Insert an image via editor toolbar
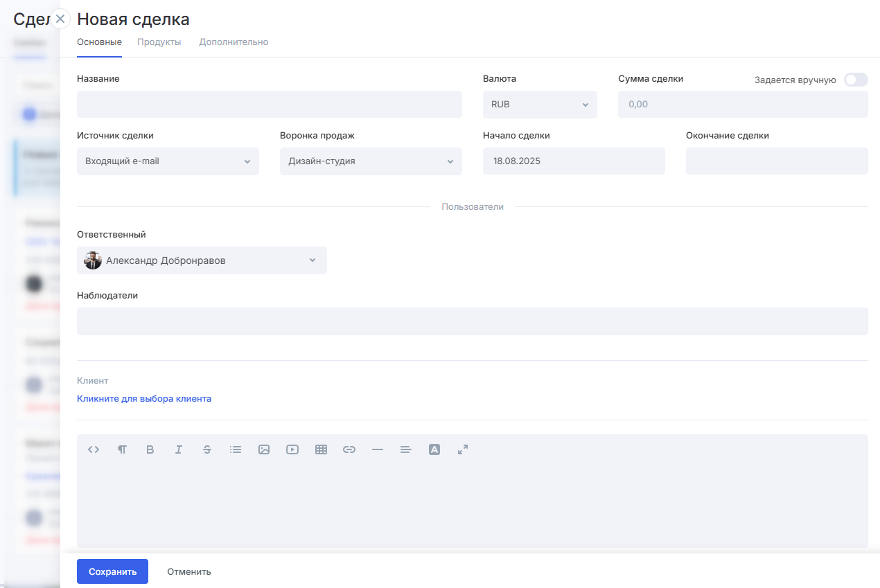The width and height of the screenshot is (880, 588). (264, 449)
